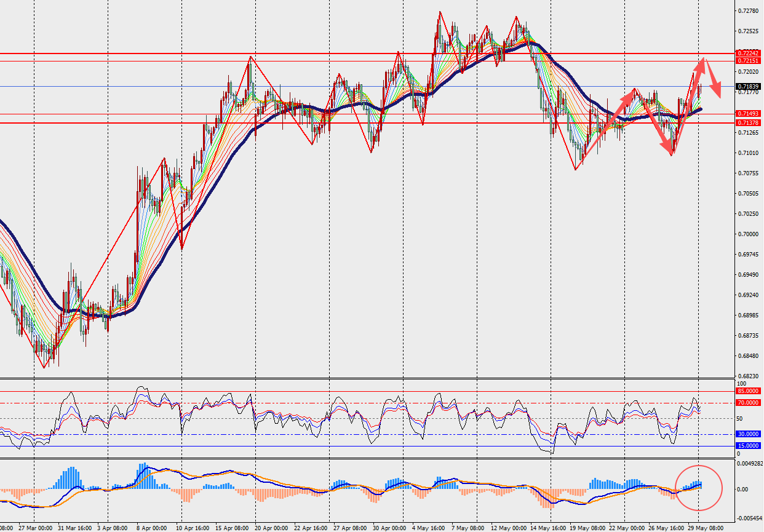Select the 0.72780 top price scale value

[748, 11]
